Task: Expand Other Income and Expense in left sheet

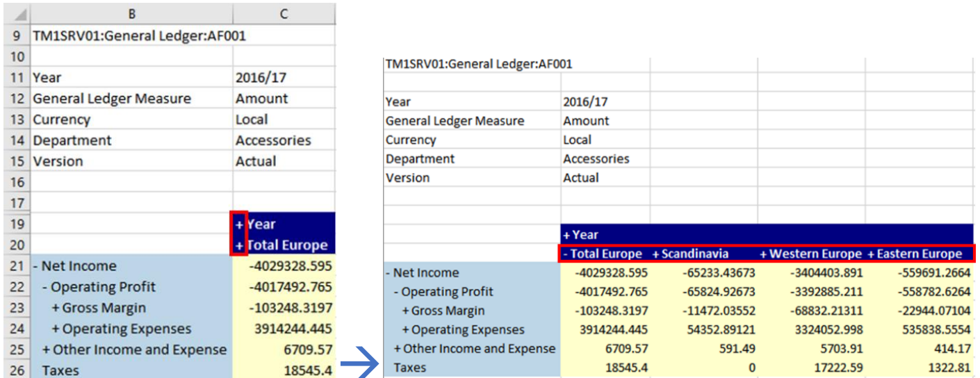Action: tap(46, 350)
